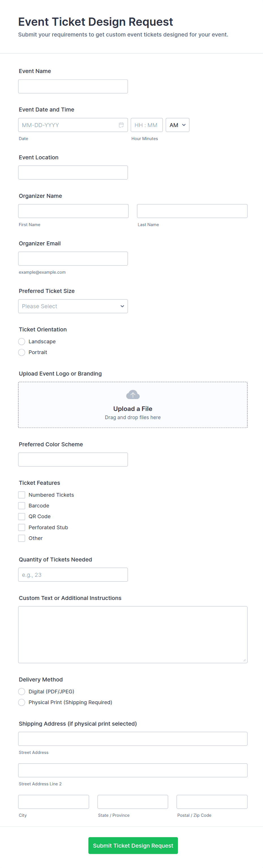Focus the Event Name text field
The height and width of the screenshot is (868, 263).
point(73,86)
